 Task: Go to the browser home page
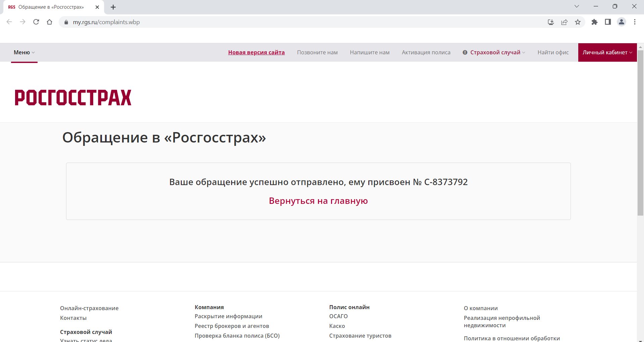pos(50,22)
